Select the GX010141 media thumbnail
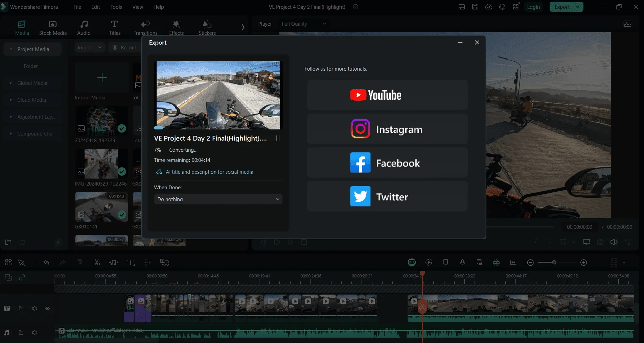This screenshot has width=644, height=343. 101,207
